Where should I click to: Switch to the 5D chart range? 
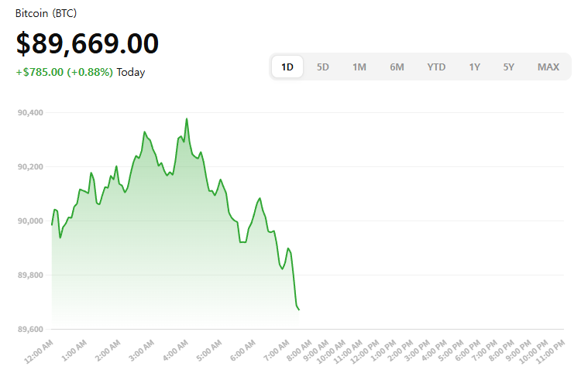click(x=323, y=67)
